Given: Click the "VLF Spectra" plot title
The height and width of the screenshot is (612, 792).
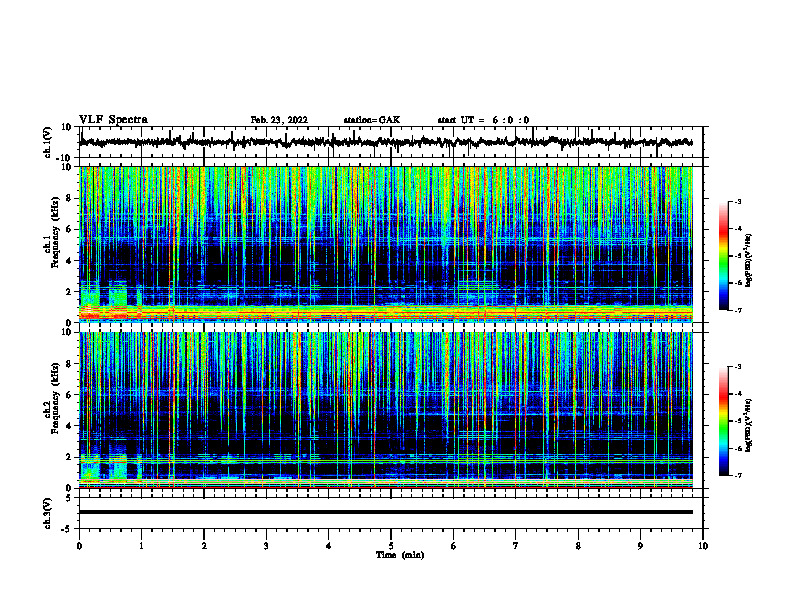Looking at the screenshot, I should pyautogui.click(x=113, y=120).
